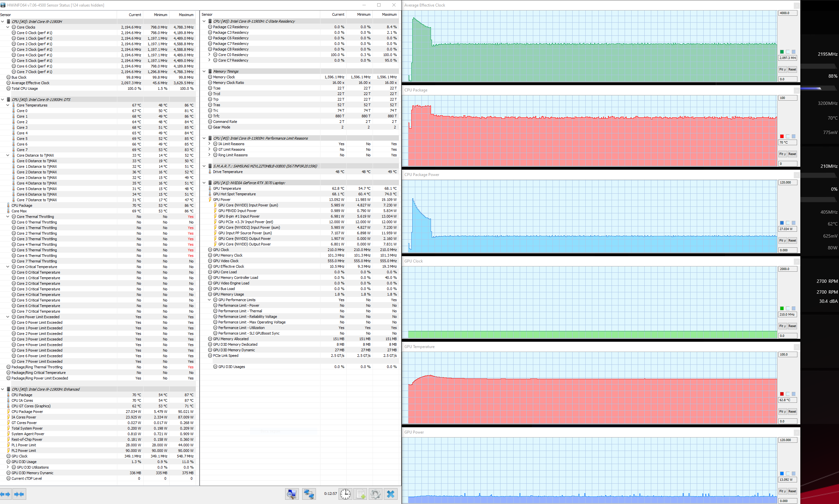Image resolution: width=839 pixels, height=504 pixels.
Task: Open the sensor search monitor icon
Action: (x=292, y=494)
